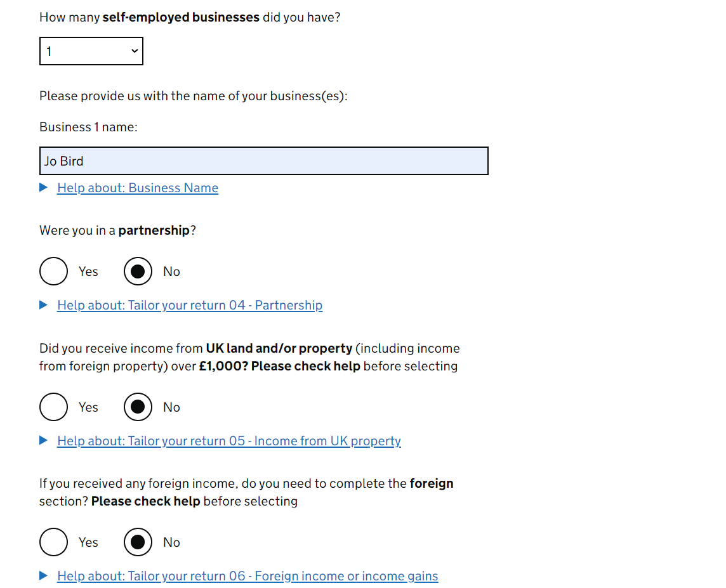This screenshot has width=726, height=588.
Task: Click the Yes label under UK property question
Action: pos(88,407)
